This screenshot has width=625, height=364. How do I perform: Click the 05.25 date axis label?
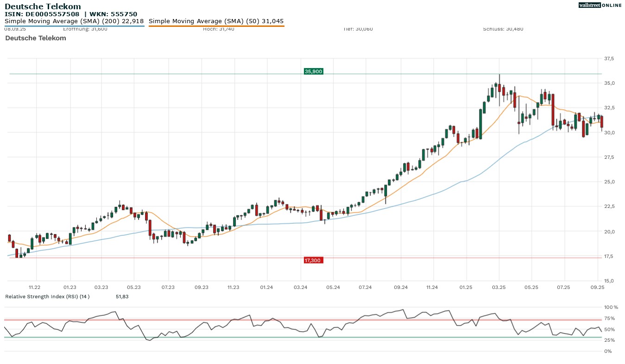click(531, 288)
